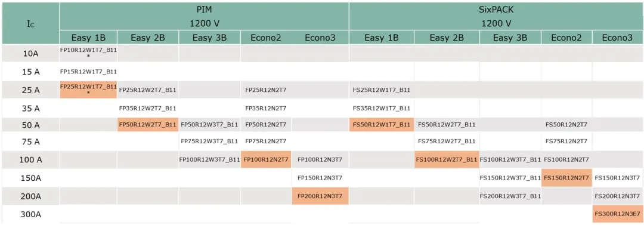Select the FP15R12W1T7_B11 part number

pos(88,72)
